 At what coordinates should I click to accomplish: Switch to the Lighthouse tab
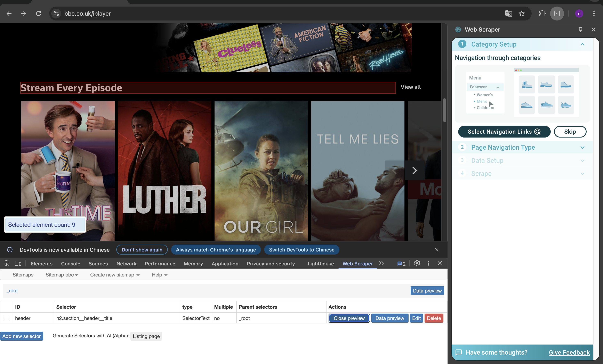click(x=321, y=263)
